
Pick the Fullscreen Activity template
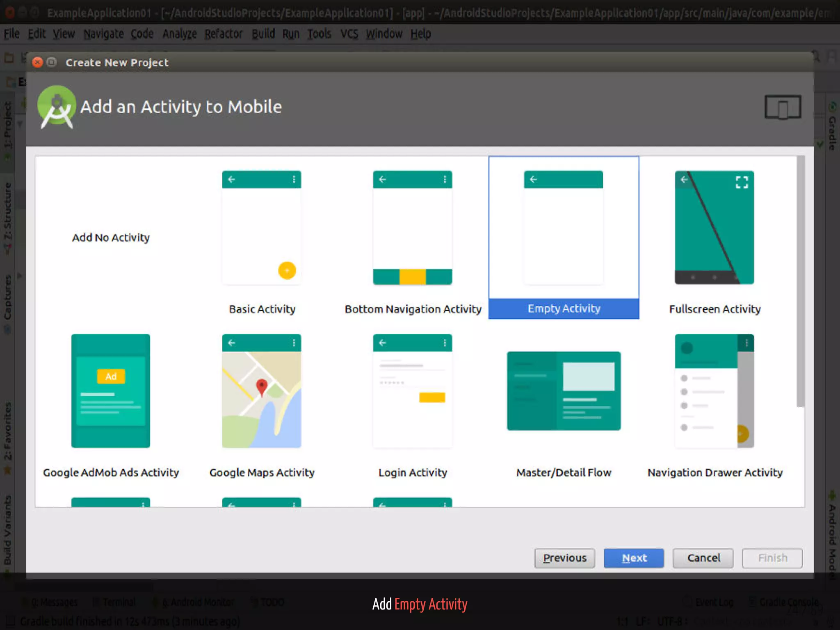(714, 228)
